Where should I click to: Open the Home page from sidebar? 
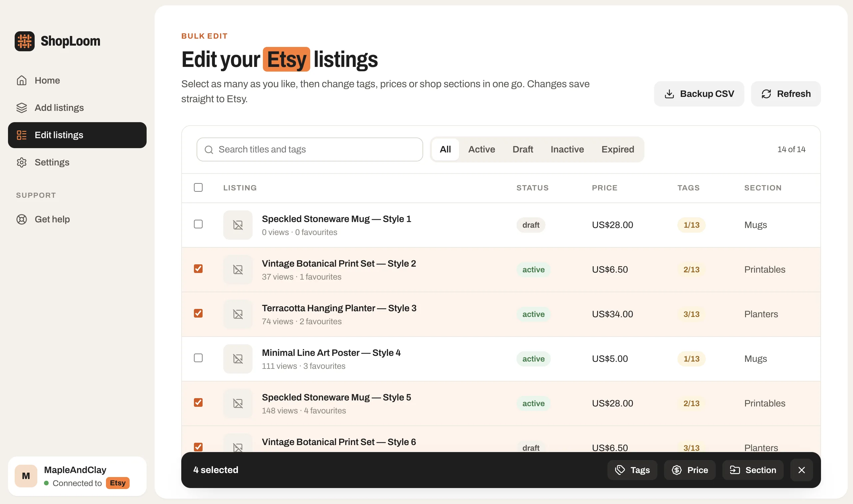[x=77, y=81]
